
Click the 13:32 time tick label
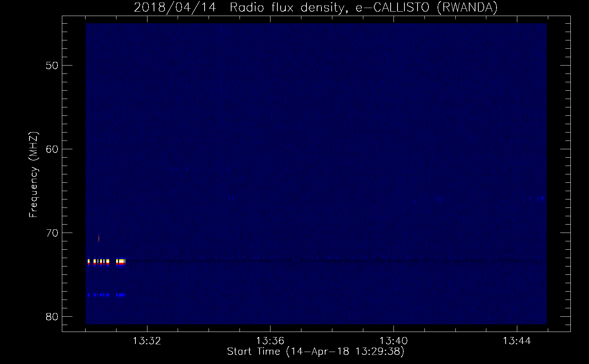[x=147, y=341]
